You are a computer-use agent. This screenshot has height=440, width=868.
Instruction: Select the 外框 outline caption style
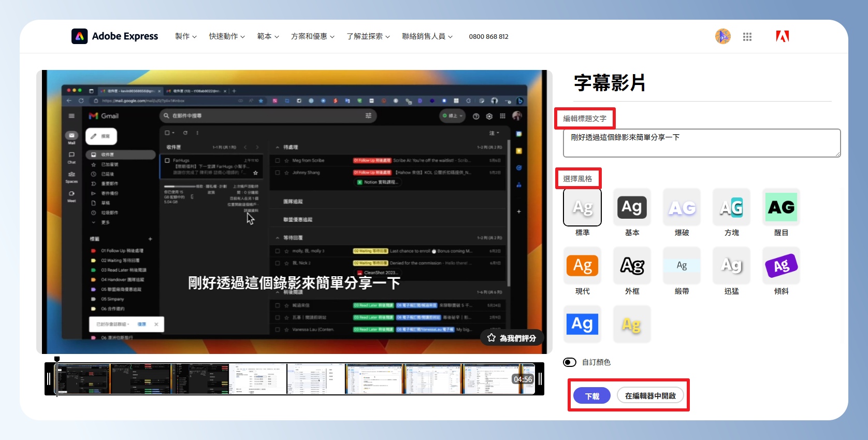click(632, 266)
